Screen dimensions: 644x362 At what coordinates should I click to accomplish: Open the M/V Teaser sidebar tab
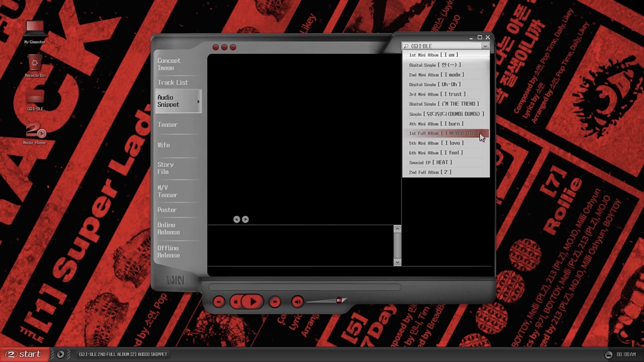(178, 191)
